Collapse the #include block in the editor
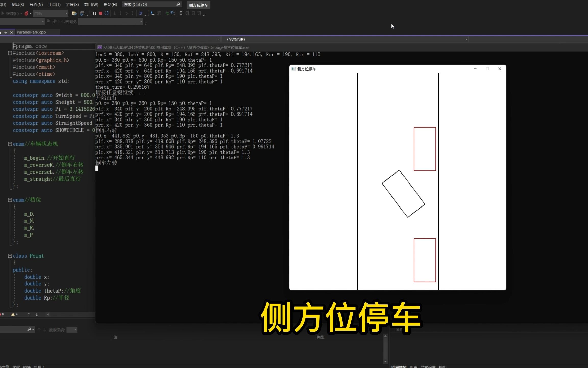This screenshot has width=588, height=368. coord(10,53)
